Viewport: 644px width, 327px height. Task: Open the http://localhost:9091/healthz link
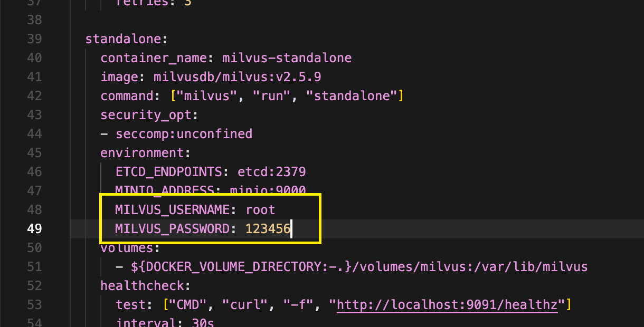pyautogui.click(x=448, y=304)
